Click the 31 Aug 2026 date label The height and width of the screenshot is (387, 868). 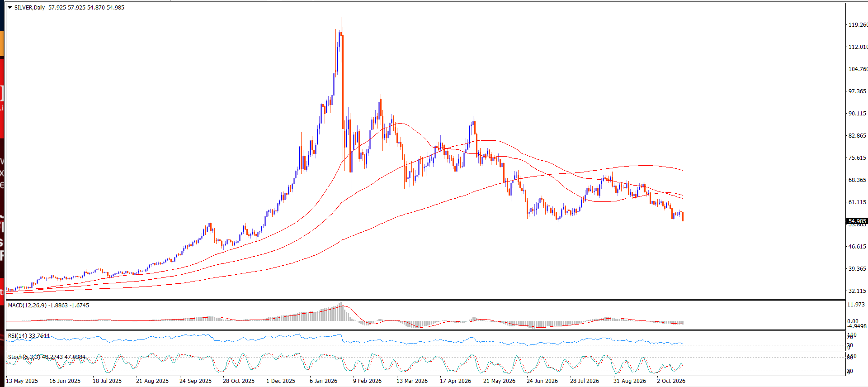point(630,381)
